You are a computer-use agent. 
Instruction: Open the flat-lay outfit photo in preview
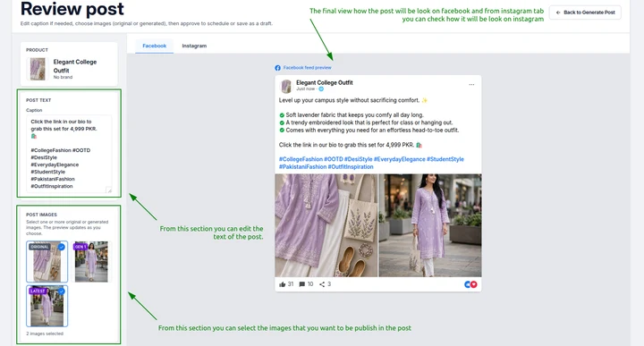pyautogui.click(x=326, y=225)
